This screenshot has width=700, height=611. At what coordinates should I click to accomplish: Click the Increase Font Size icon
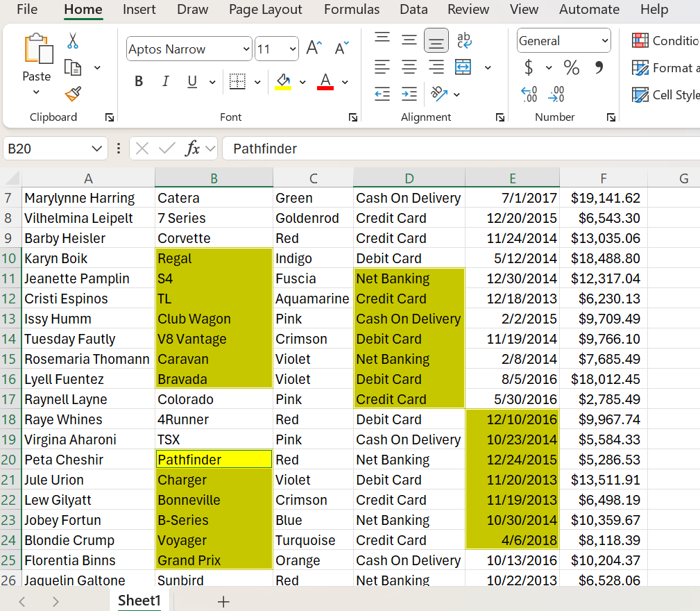(314, 49)
